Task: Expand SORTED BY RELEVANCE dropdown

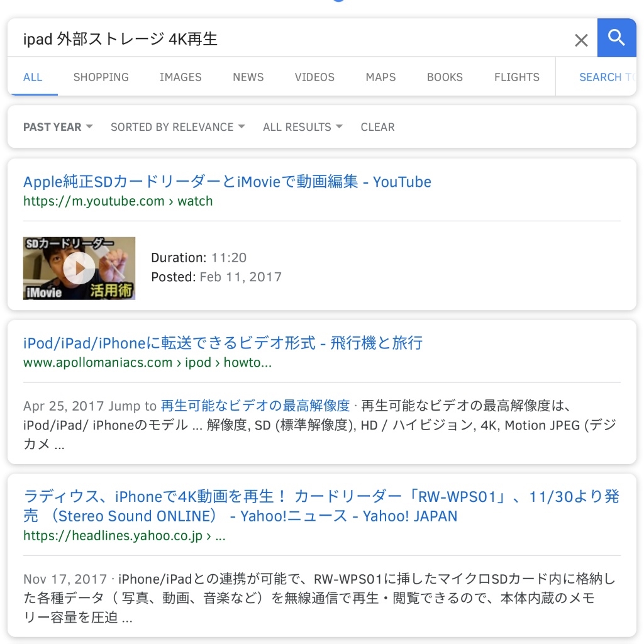Action: coord(178,127)
